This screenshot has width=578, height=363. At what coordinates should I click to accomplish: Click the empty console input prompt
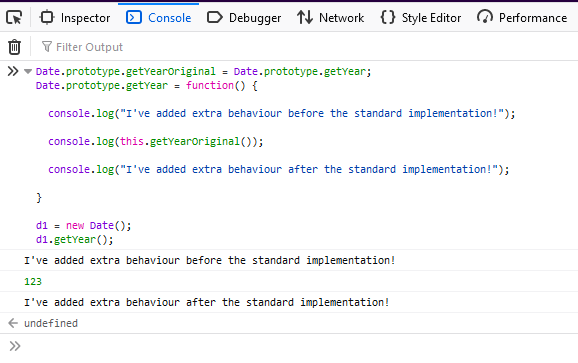click(295, 346)
